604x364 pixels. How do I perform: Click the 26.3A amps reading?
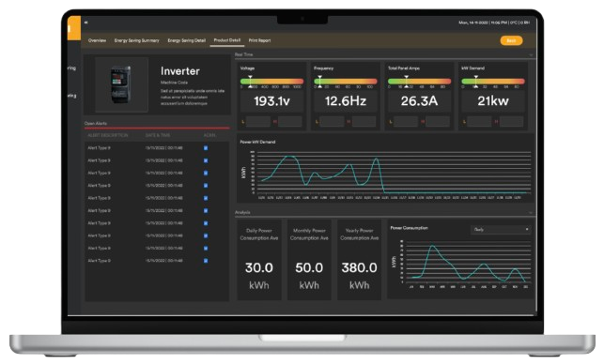(x=420, y=101)
